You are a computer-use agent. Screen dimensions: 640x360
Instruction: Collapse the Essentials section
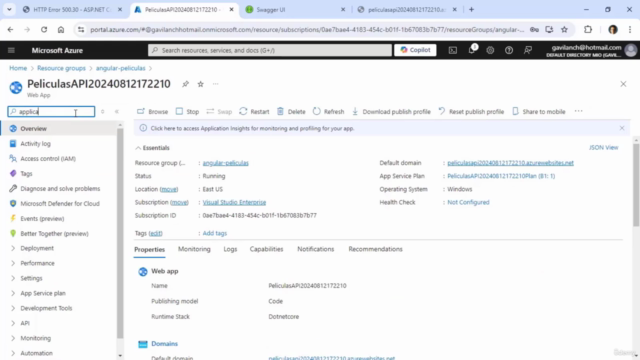[152, 148]
